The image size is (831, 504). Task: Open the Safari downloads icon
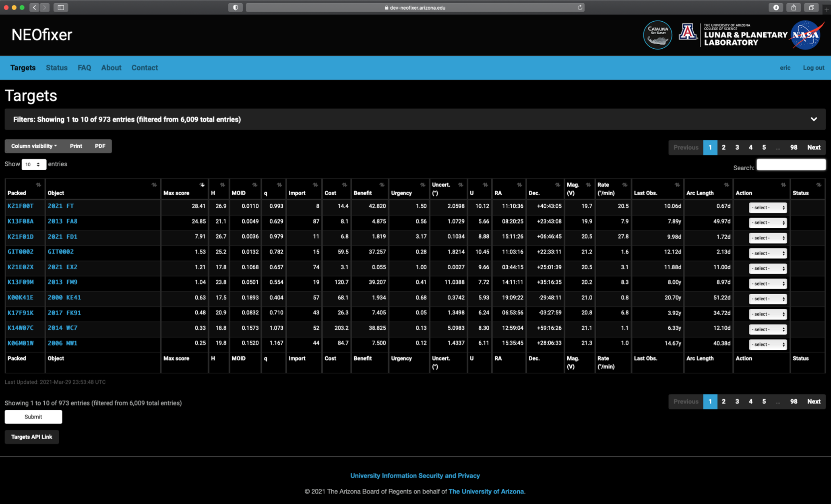[776, 7]
